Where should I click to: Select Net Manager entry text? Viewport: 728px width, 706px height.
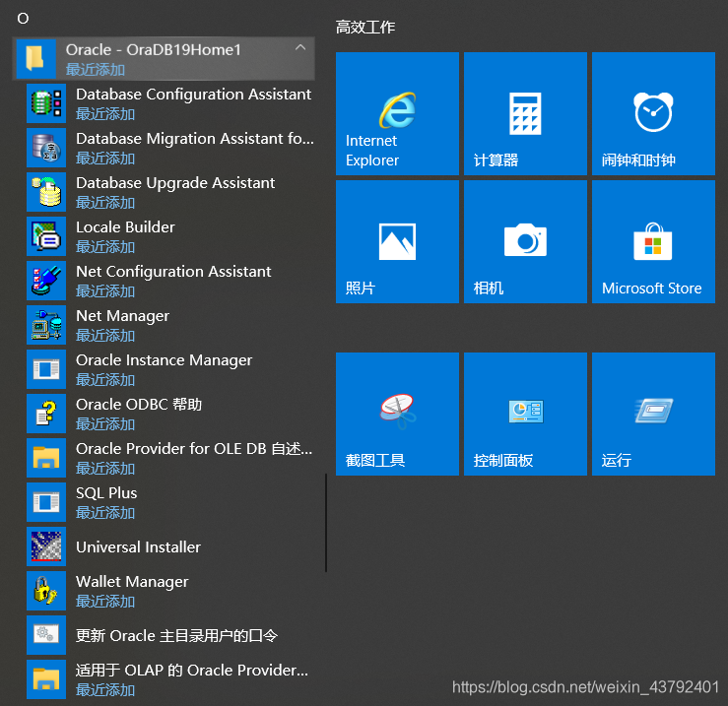[x=122, y=316]
